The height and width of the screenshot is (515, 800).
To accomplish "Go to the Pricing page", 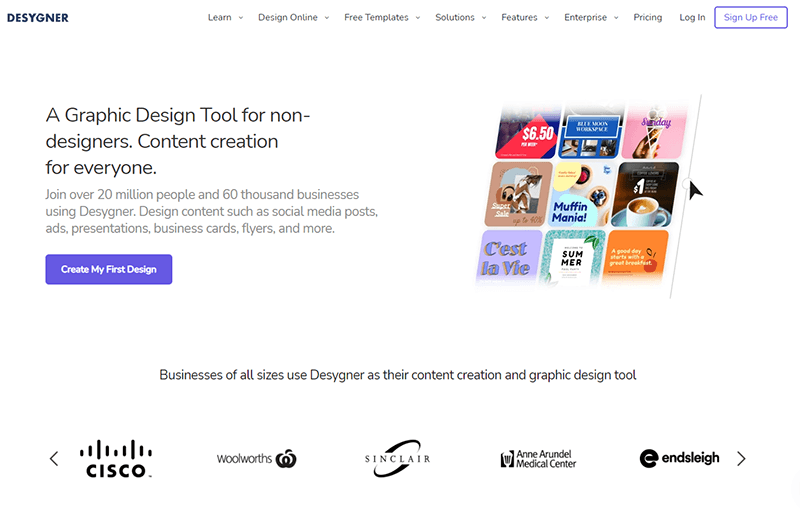I will pyautogui.click(x=648, y=17).
